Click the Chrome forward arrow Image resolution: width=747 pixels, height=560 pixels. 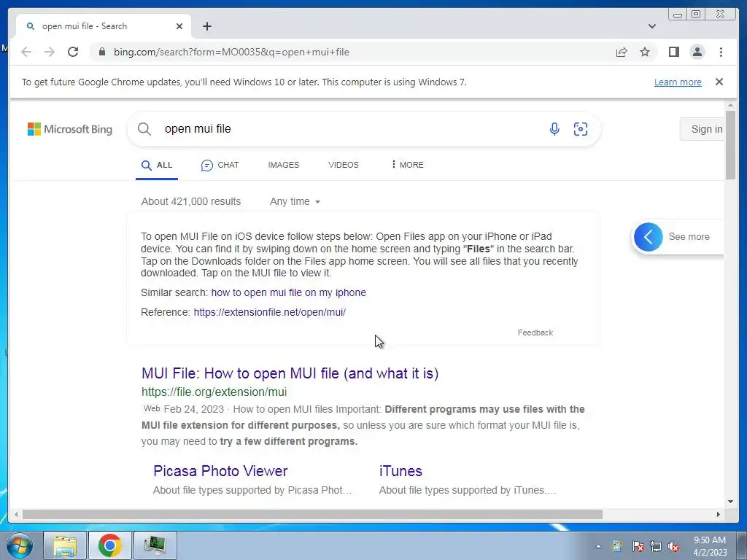coord(50,52)
